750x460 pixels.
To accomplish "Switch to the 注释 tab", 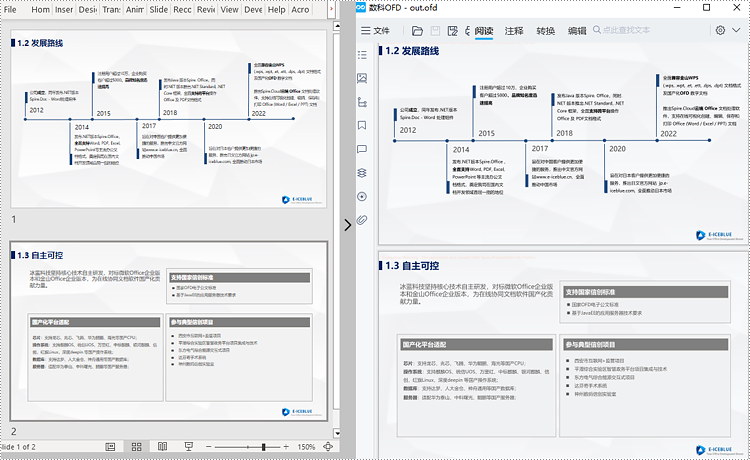I will pyautogui.click(x=514, y=31).
